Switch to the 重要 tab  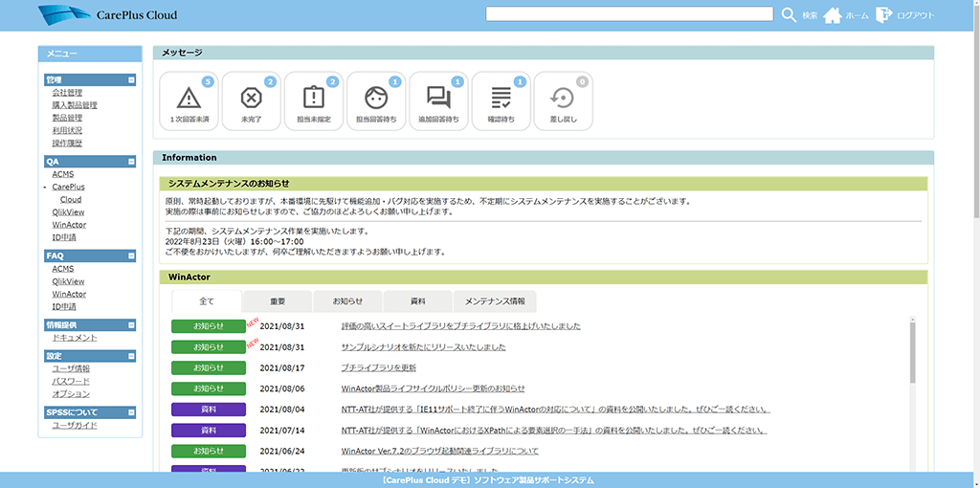278,301
